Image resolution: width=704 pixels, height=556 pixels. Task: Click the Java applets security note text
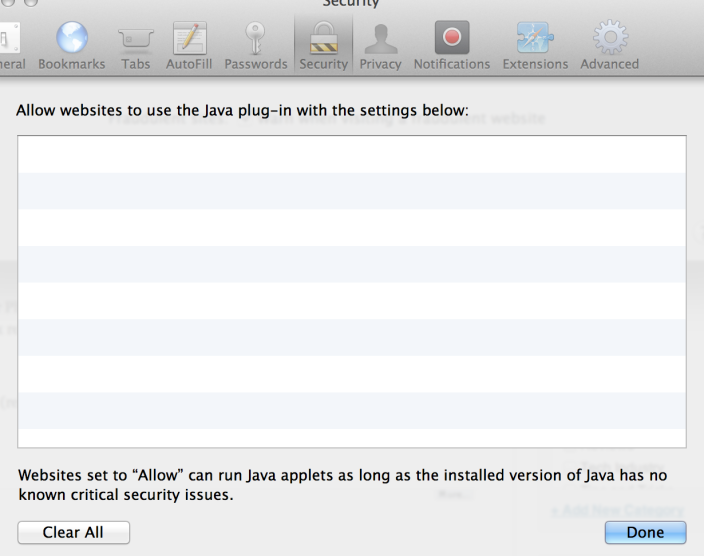[341, 484]
